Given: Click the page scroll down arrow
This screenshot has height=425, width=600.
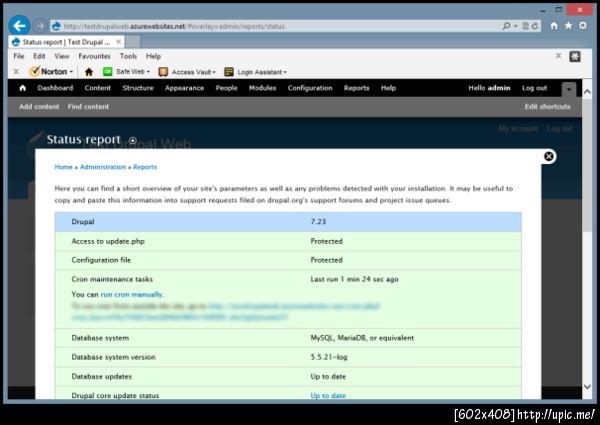Looking at the screenshot, I should click(587, 387).
